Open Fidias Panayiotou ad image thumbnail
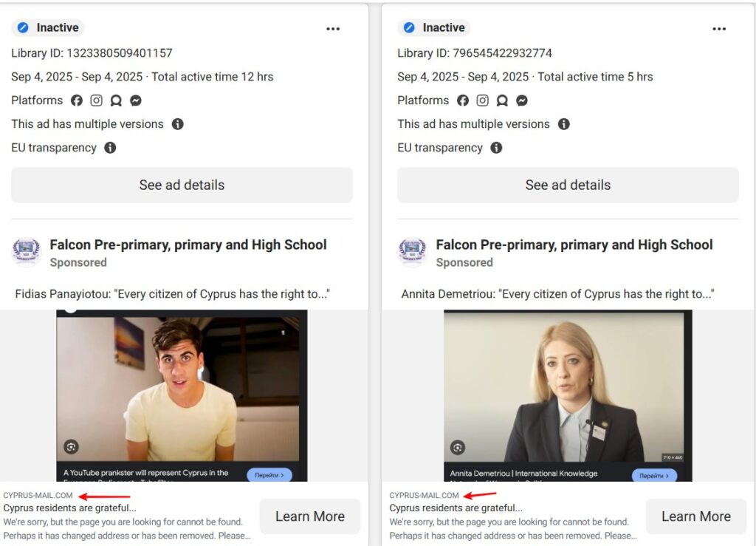756x546 pixels. coord(182,395)
